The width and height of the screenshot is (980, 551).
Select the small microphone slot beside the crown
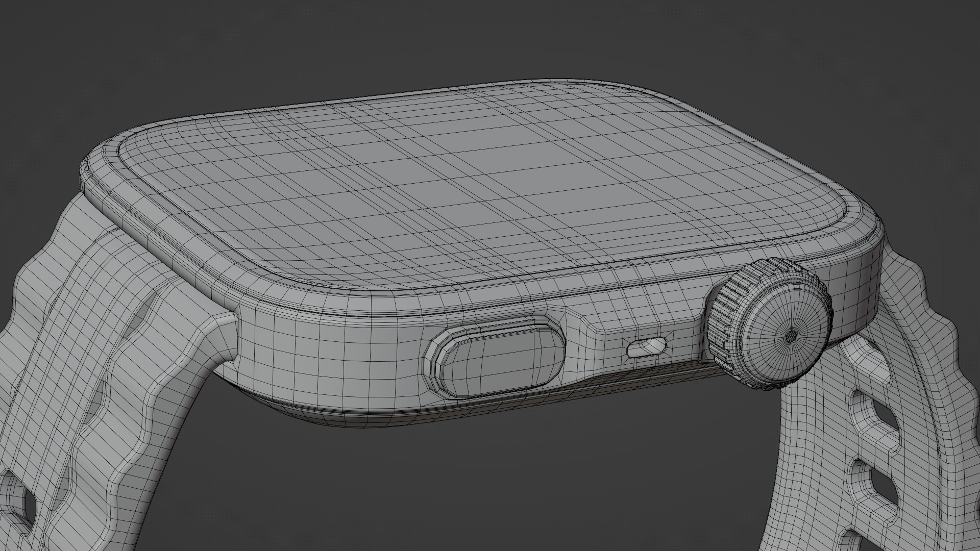pos(647,347)
